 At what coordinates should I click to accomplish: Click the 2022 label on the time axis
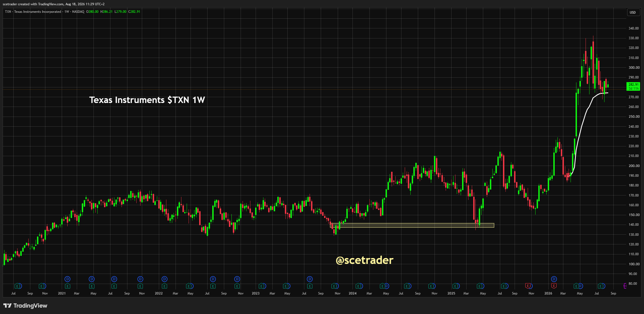pos(159,293)
